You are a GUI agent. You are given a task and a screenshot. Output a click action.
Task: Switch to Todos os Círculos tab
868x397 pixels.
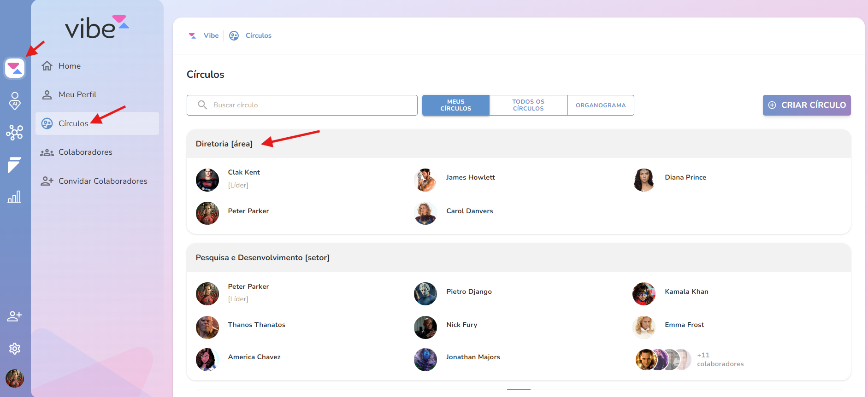(528, 105)
